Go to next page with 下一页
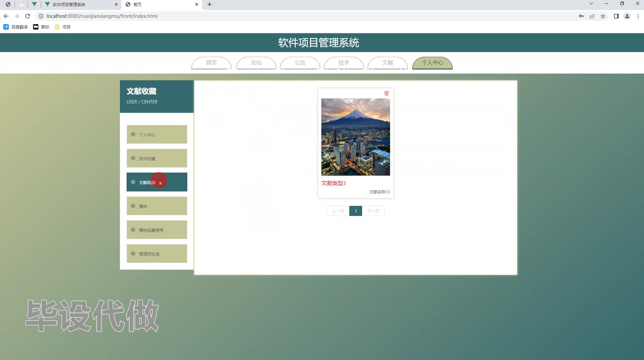 tap(373, 211)
